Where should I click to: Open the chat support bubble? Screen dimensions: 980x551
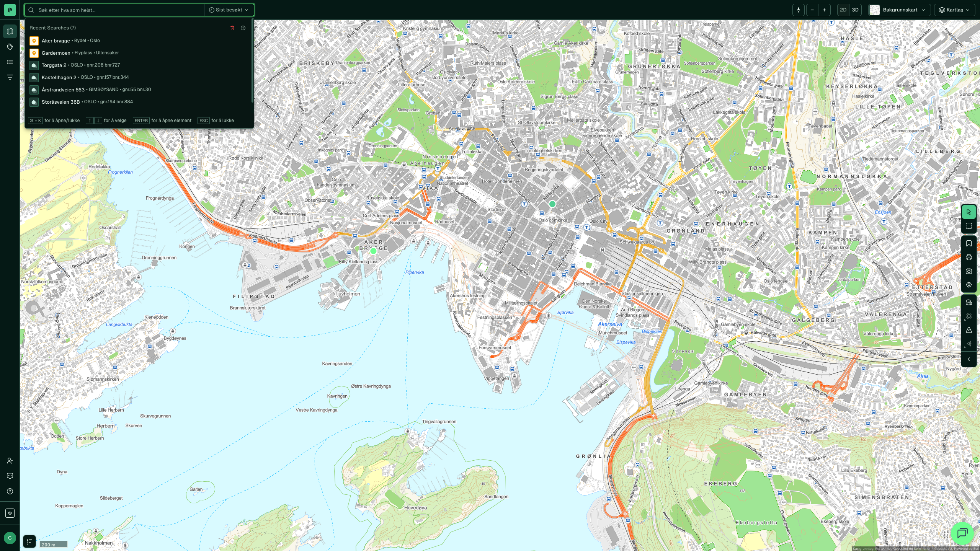tap(962, 533)
